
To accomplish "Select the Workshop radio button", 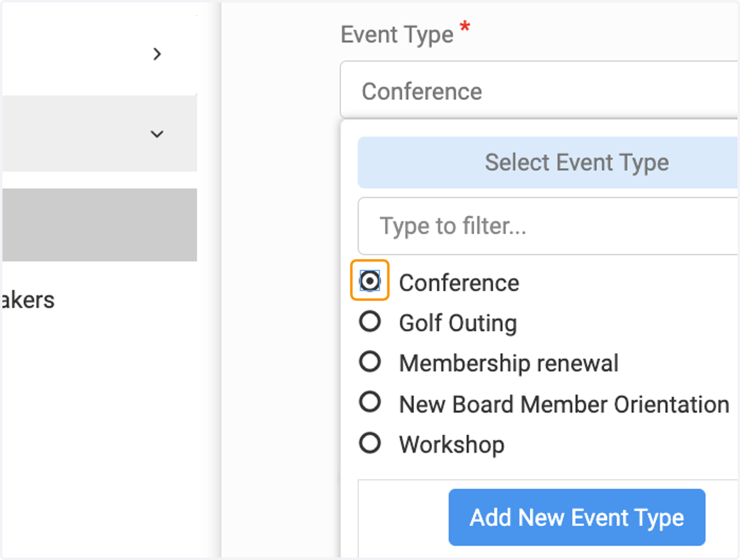I will point(370,442).
